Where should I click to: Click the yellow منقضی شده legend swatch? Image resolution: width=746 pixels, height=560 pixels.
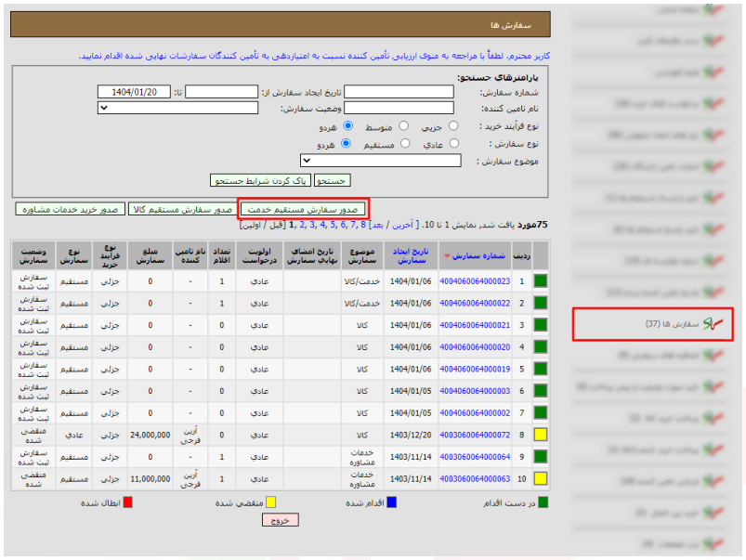coord(270,502)
